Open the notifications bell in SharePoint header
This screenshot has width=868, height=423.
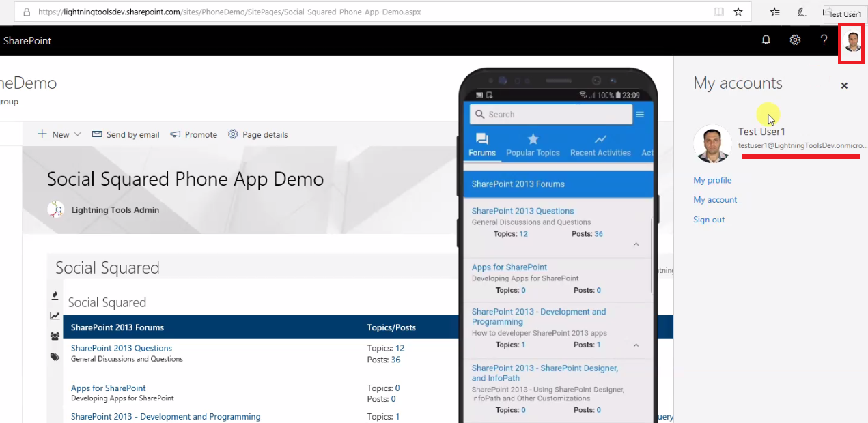pyautogui.click(x=766, y=40)
